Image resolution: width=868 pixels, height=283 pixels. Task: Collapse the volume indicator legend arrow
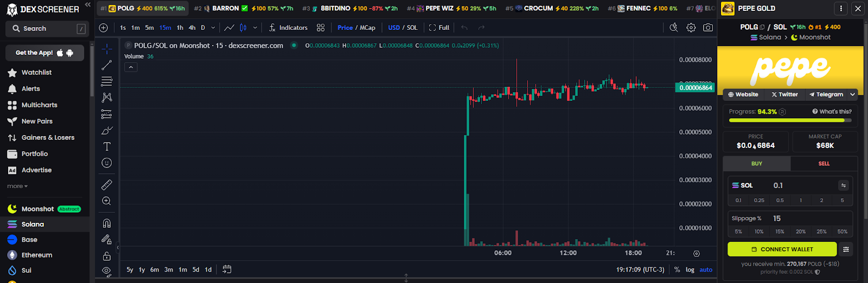131,67
